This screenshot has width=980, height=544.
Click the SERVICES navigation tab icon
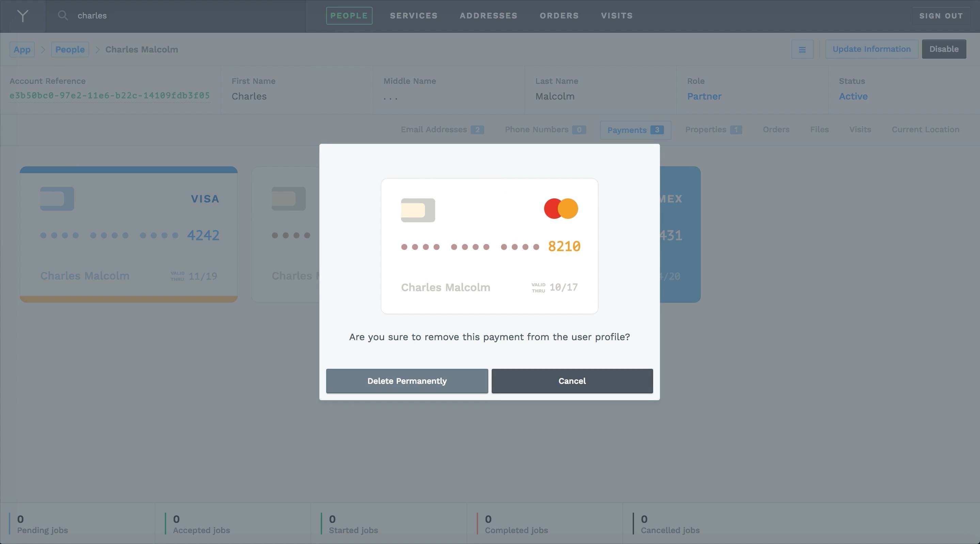413,15
